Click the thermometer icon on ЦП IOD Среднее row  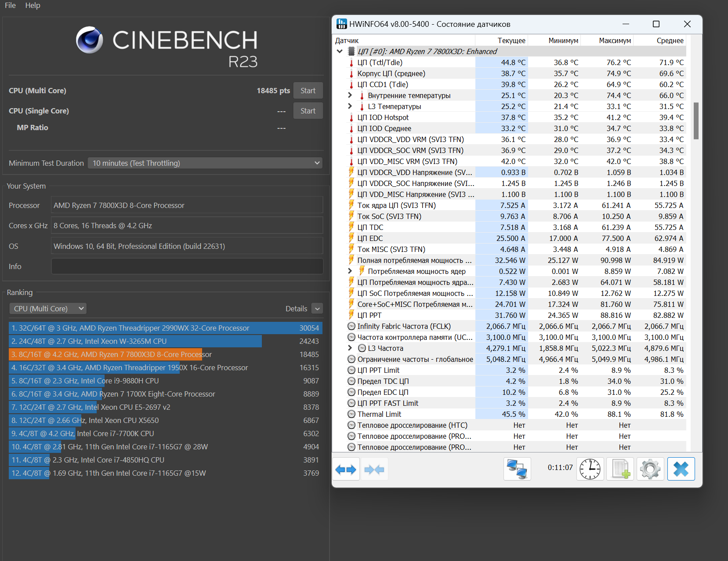coord(351,128)
